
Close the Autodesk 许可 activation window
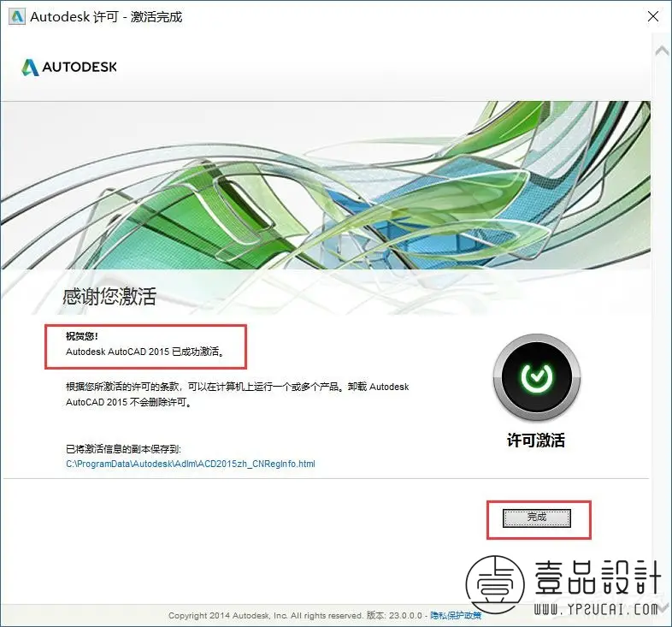pos(653,16)
